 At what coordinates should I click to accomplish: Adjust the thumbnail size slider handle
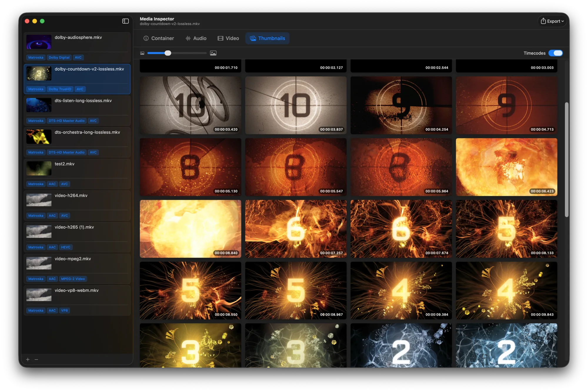coord(168,53)
